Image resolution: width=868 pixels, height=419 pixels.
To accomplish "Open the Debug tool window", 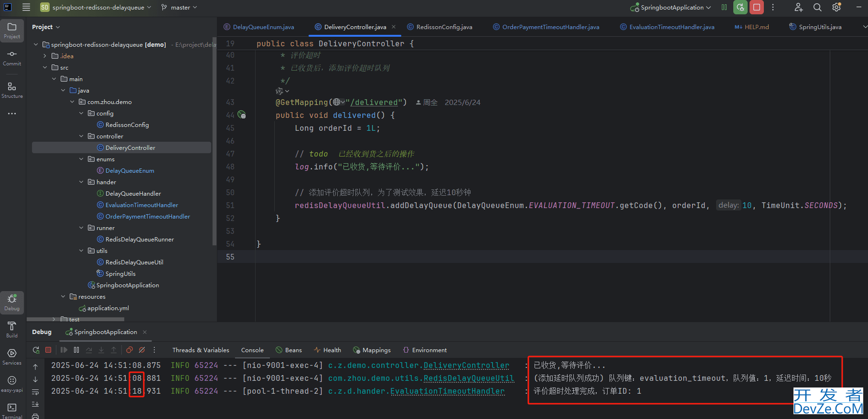I will (12, 302).
